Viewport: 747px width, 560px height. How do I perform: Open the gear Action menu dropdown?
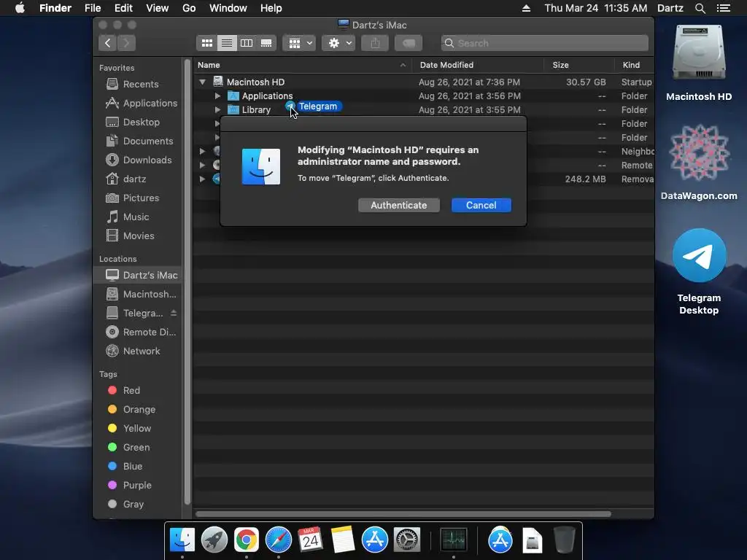[x=338, y=43]
